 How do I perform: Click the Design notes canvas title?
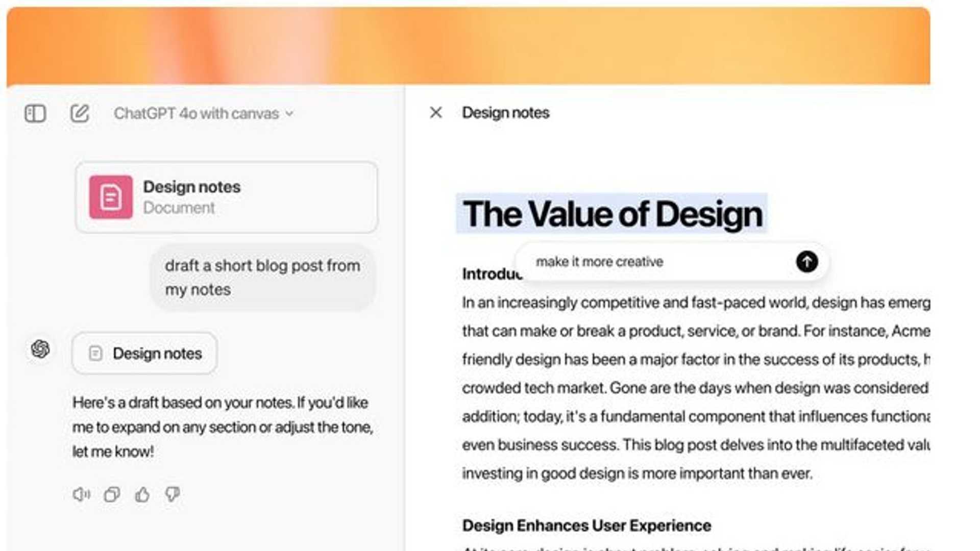pos(505,113)
